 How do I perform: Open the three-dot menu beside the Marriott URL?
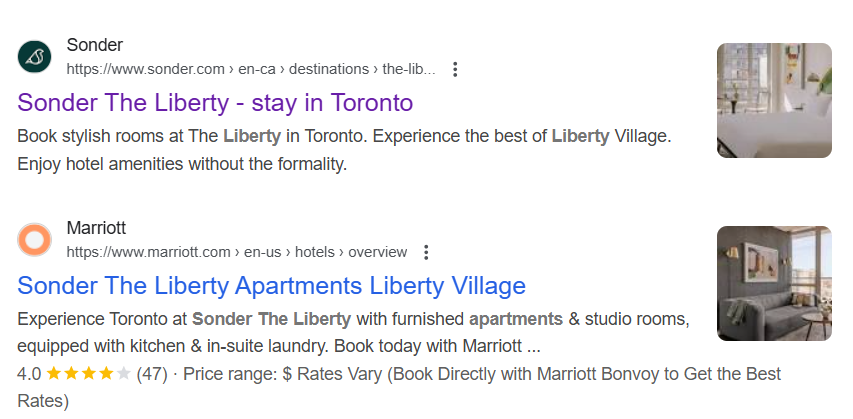pos(426,252)
